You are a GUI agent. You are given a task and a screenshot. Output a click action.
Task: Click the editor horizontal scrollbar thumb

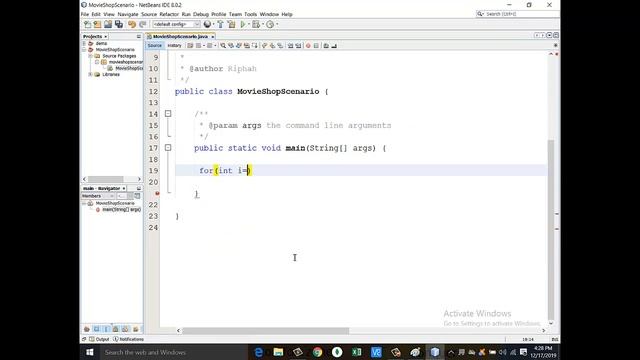265,331
